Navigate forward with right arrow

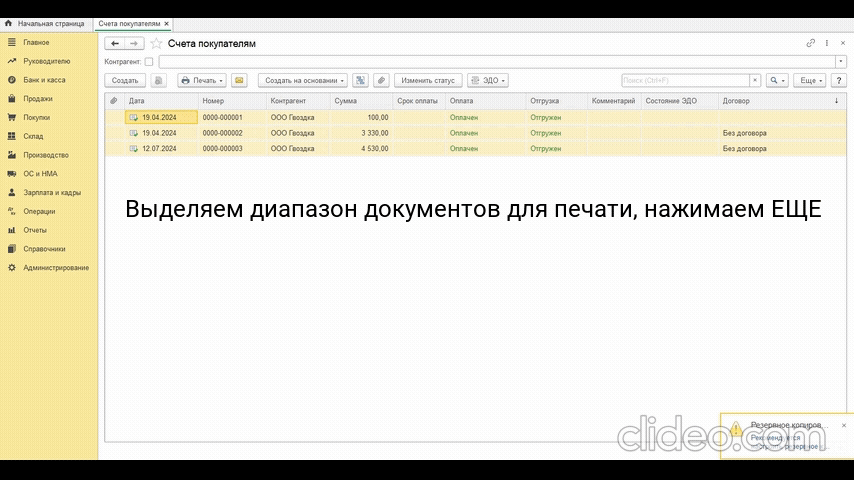coord(134,43)
